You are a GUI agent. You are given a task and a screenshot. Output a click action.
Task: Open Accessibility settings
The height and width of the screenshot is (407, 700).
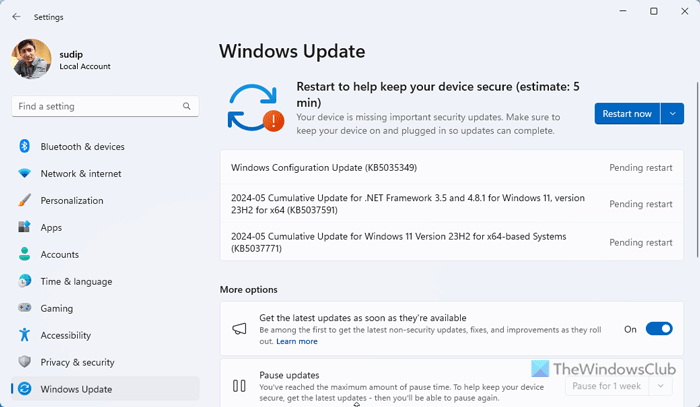pyautogui.click(x=105, y=335)
